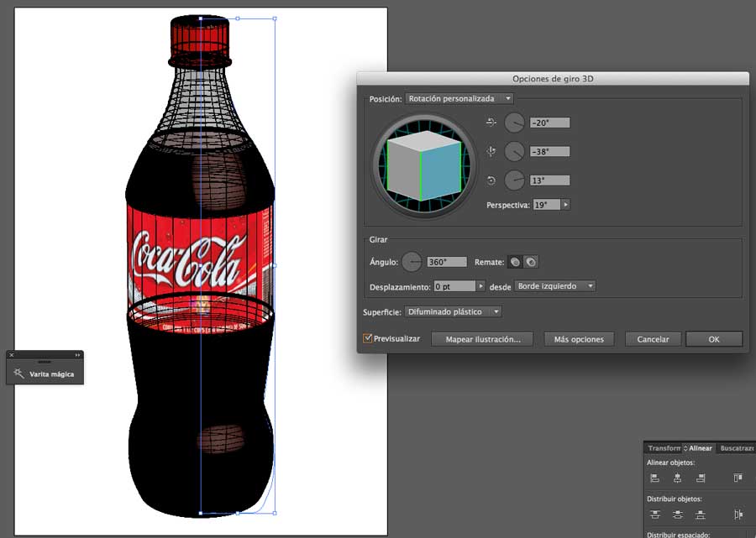Open the Posición rotation preset dropdown

click(x=459, y=98)
